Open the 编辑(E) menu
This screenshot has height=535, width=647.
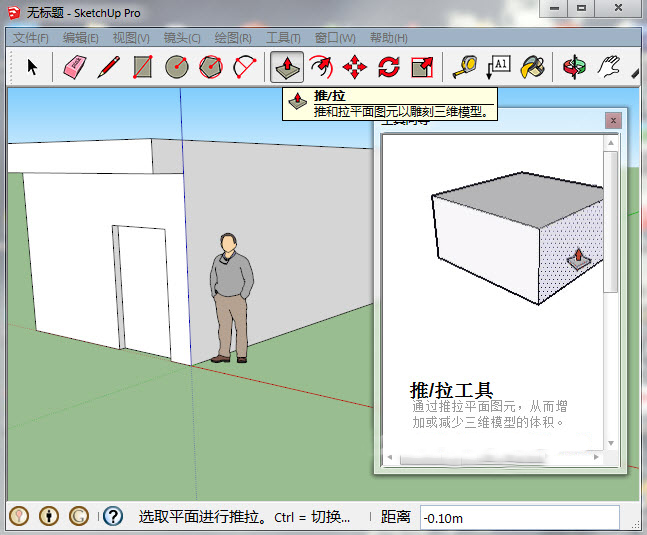point(80,38)
